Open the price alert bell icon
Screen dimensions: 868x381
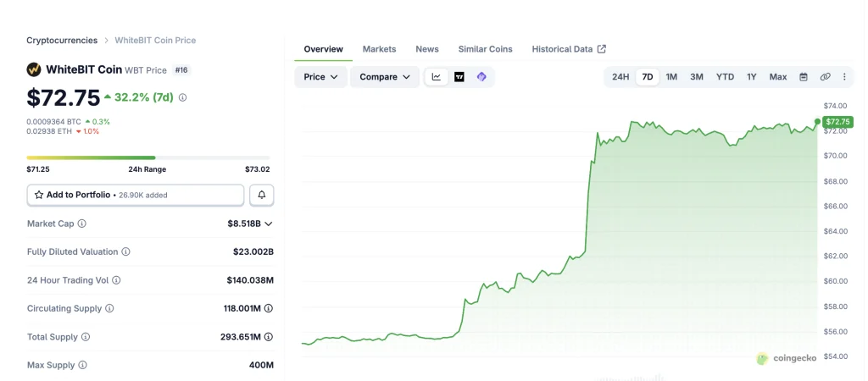(x=262, y=195)
